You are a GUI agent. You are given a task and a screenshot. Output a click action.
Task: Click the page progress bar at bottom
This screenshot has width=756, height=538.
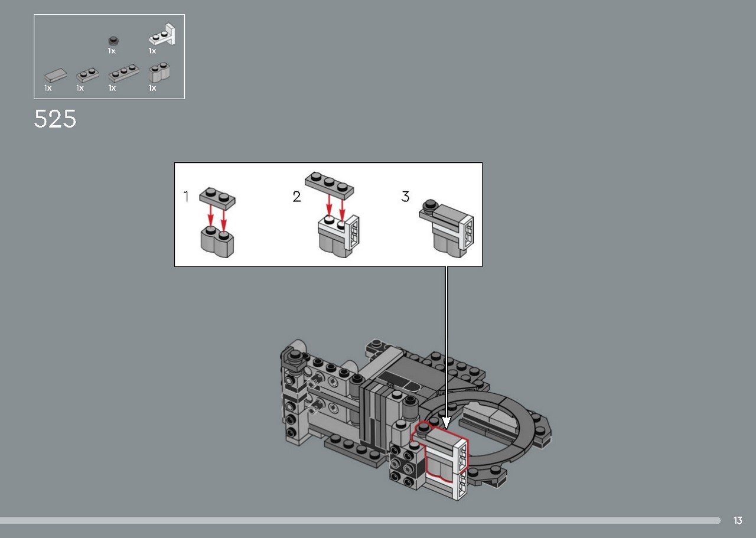tap(360, 520)
